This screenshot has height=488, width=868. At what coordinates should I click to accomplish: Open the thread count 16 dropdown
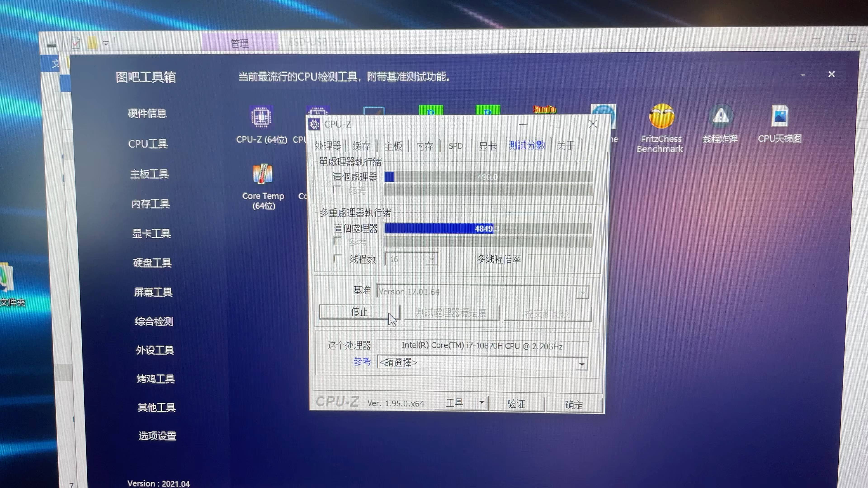[432, 259]
